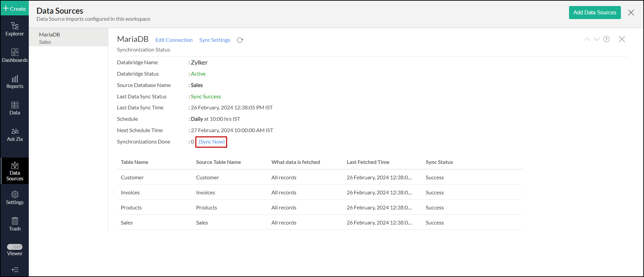Open the Trash sidebar icon
The width and height of the screenshot is (644, 277).
click(x=15, y=224)
